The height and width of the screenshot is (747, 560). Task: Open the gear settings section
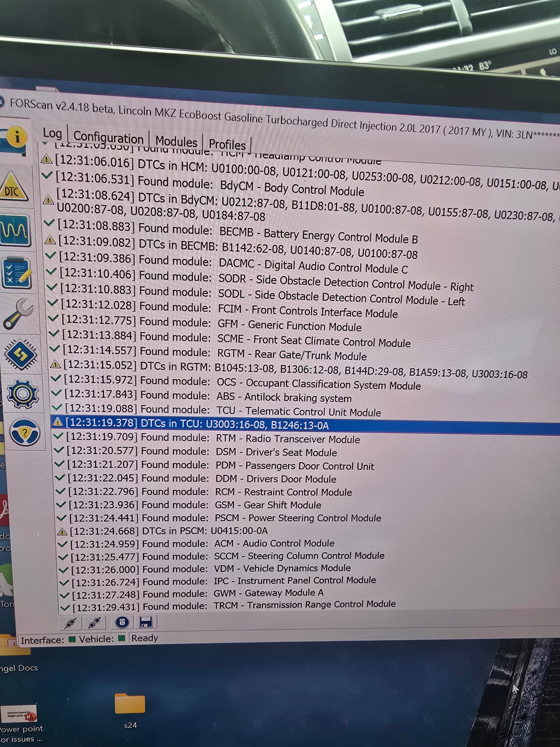[x=23, y=394]
